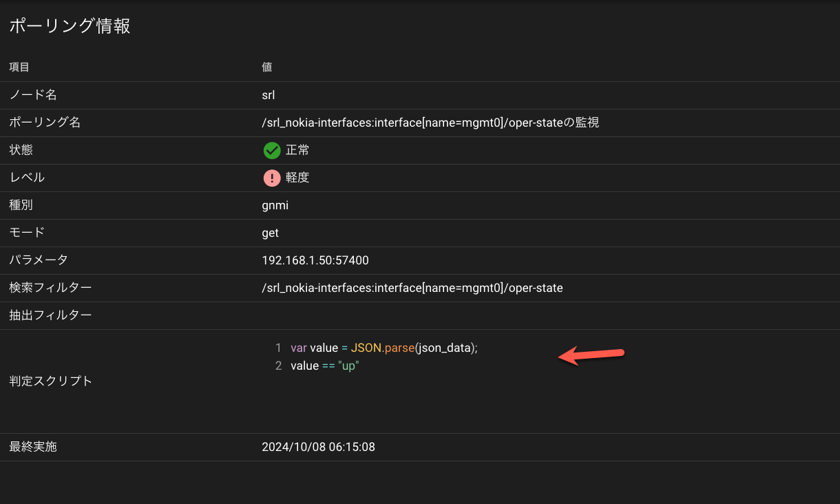Click line number 2 in script editor
The height and width of the screenshot is (504, 840).
(x=278, y=366)
